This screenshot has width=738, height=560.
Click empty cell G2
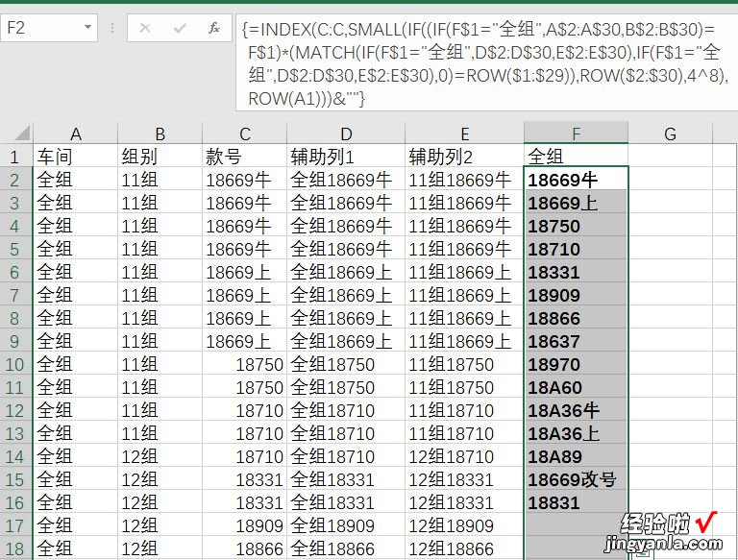670,180
